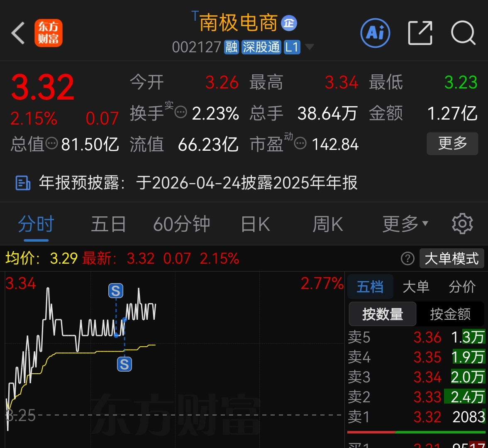
Task: Expand the 更多 chart period dropdown
Action: coord(405,224)
